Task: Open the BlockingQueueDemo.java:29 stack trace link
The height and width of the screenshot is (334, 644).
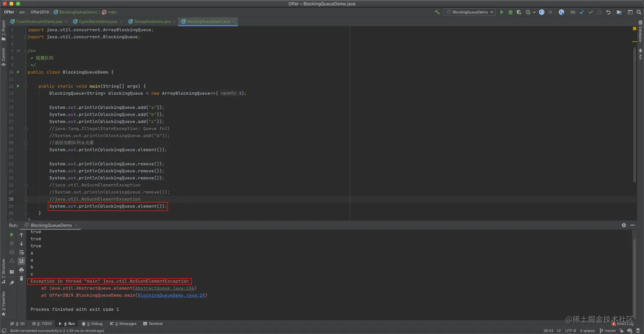Action: 171,295
